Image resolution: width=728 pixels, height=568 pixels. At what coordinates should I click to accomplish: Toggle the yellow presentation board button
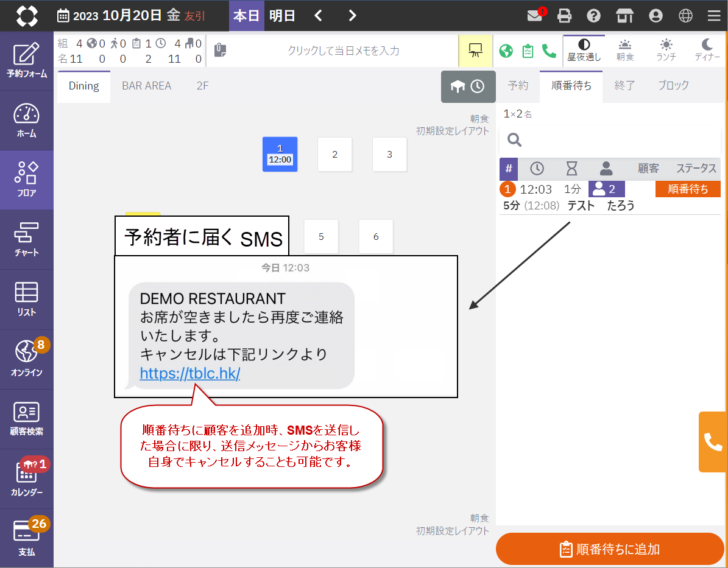point(475,51)
